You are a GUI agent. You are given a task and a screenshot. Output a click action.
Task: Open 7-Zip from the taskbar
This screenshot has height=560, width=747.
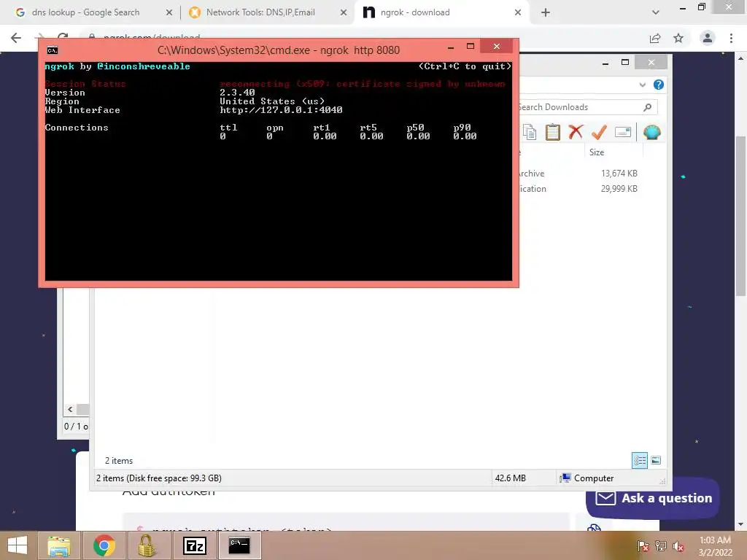click(194, 545)
